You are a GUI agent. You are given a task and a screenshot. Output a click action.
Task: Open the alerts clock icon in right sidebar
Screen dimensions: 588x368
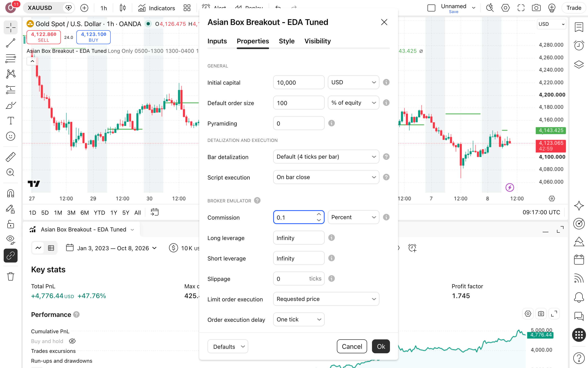pyautogui.click(x=579, y=46)
